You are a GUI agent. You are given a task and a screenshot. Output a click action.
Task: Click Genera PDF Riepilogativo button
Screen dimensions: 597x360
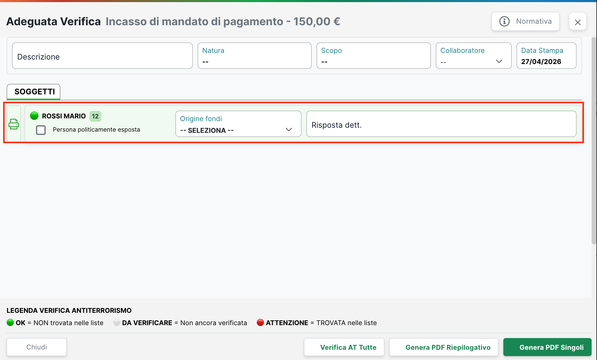point(444,347)
